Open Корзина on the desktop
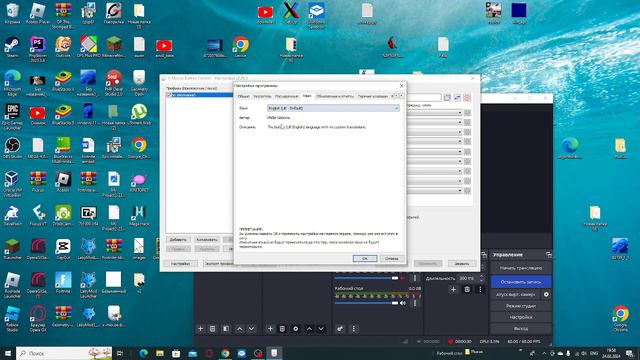This screenshot has width=640, height=360. [x=12, y=13]
